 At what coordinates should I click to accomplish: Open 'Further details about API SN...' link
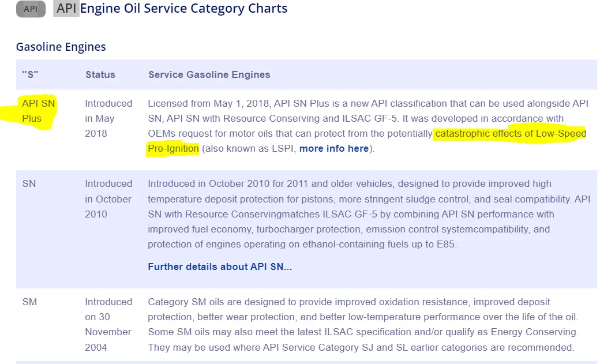pyautogui.click(x=220, y=267)
